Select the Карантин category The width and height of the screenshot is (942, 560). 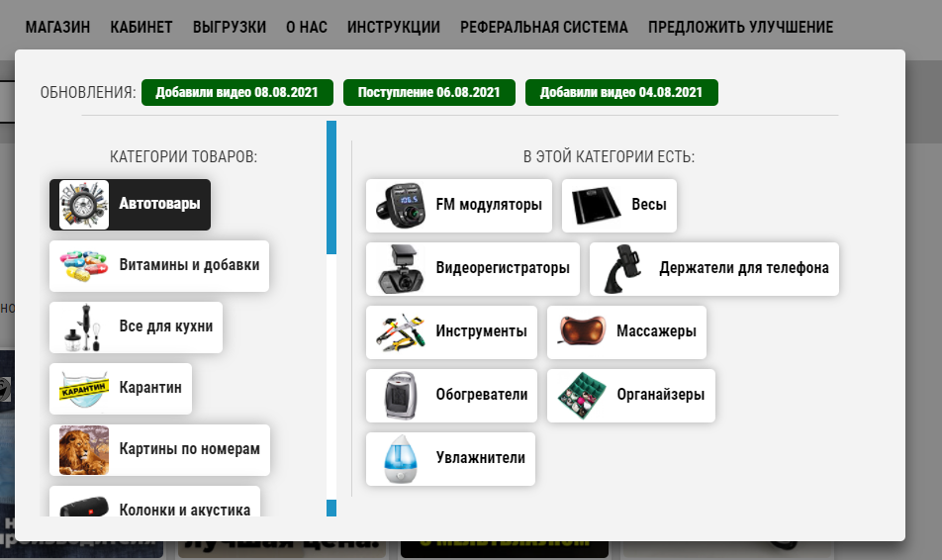coord(121,389)
